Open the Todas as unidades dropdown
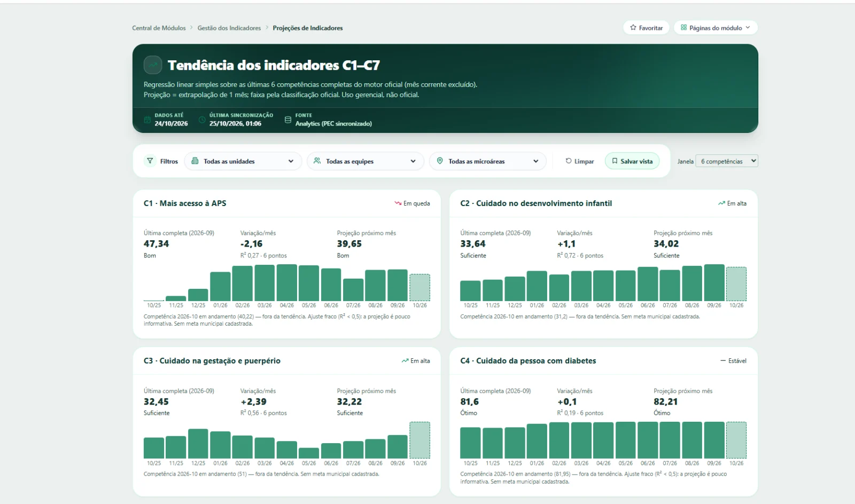 pyautogui.click(x=243, y=161)
